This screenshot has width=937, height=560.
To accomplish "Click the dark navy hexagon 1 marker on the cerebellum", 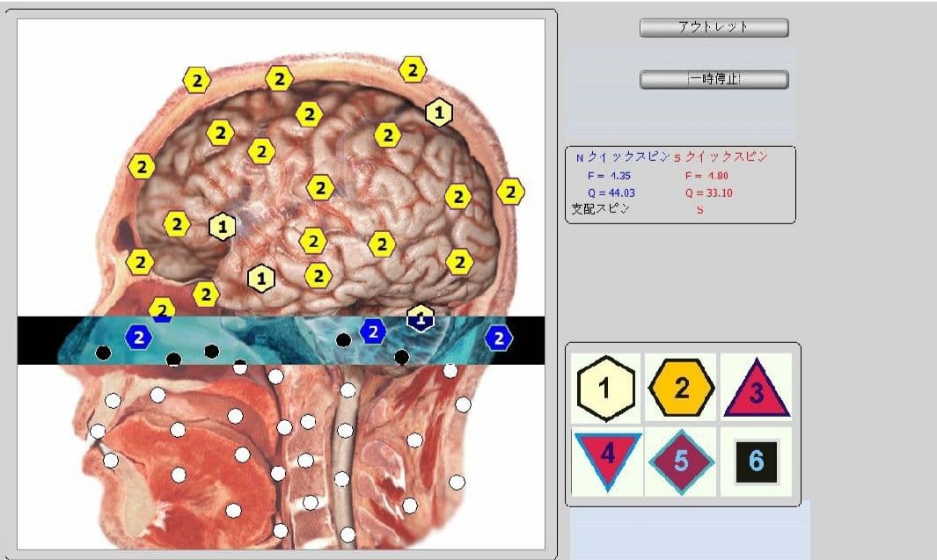I will (421, 318).
